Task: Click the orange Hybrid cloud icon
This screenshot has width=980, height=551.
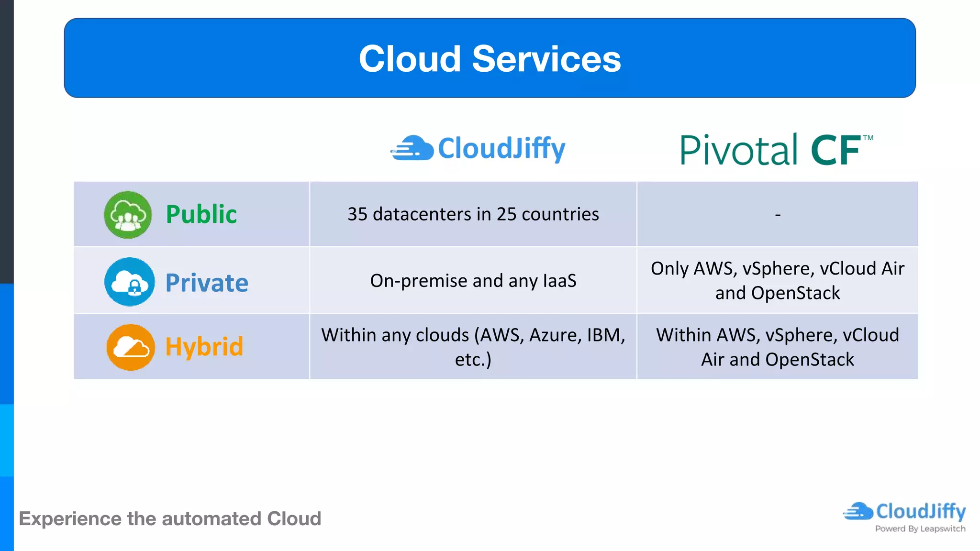Action: pyautogui.click(x=131, y=347)
